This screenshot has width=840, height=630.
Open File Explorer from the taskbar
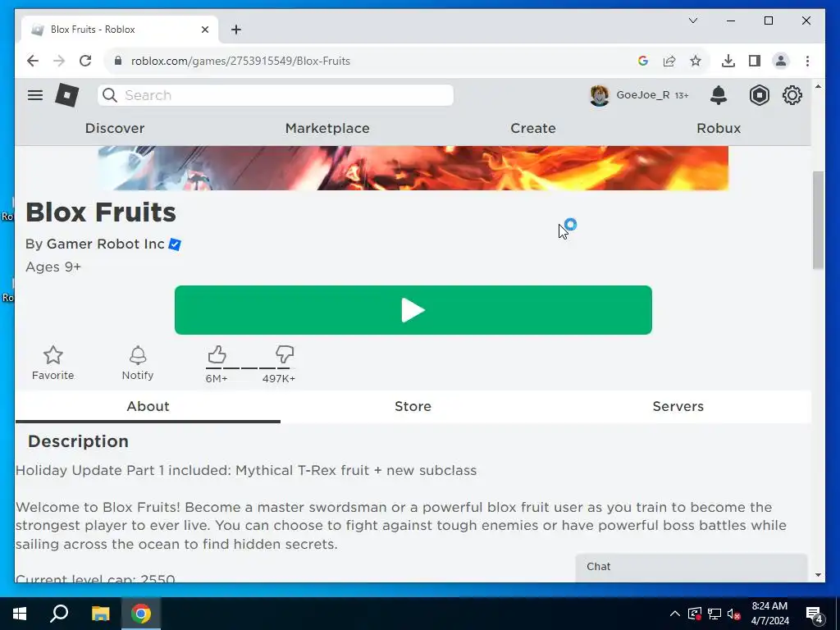pyautogui.click(x=100, y=614)
